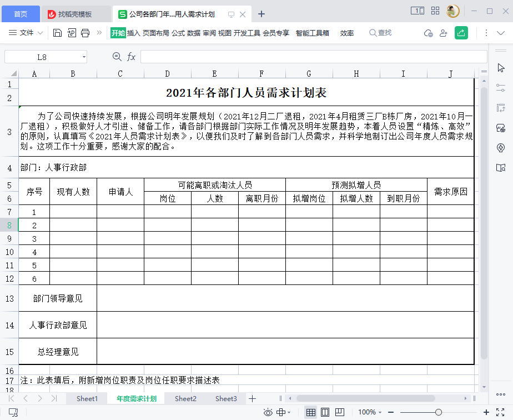Viewport: 513px width, 420px height.
Task: Switch to page layout view
Action: pyautogui.click(x=325, y=412)
